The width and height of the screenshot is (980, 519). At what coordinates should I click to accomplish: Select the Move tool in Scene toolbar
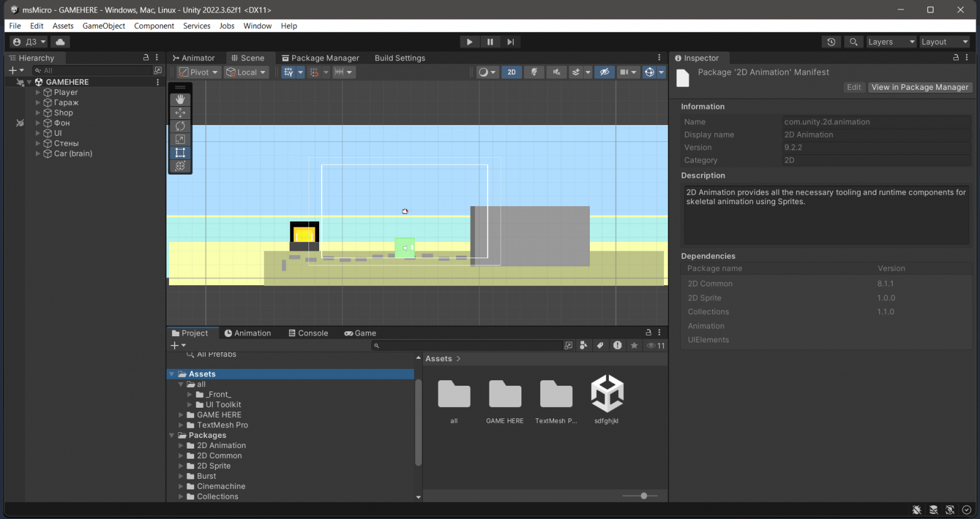coord(180,112)
